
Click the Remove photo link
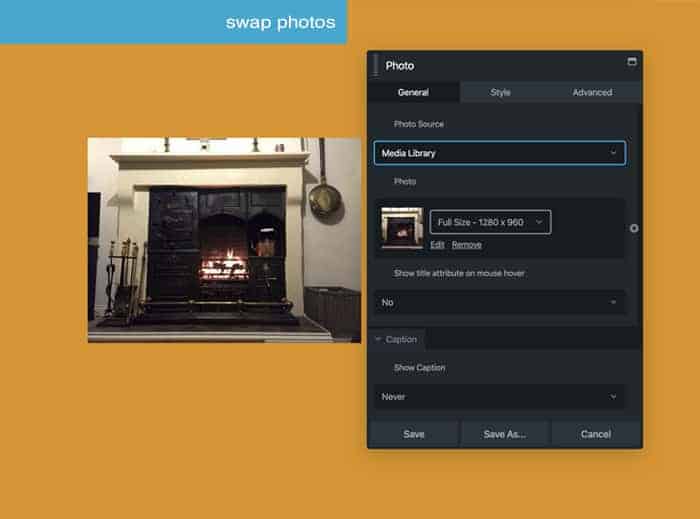[467, 245]
